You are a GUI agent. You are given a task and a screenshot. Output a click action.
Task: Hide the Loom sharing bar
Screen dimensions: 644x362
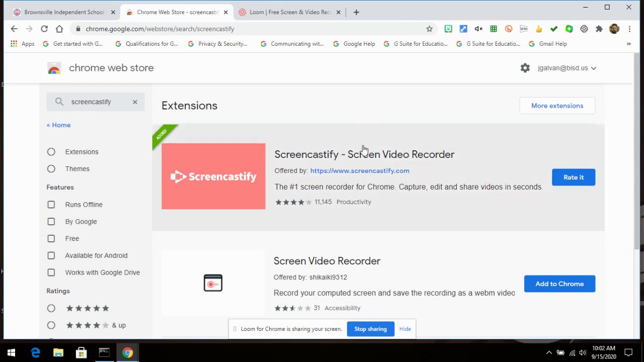point(405,329)
